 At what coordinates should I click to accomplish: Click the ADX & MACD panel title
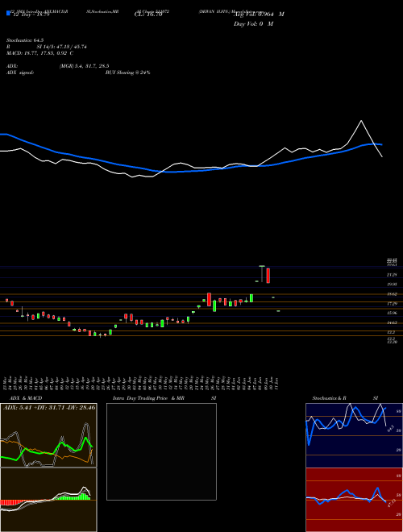click(x=26, y=398)
